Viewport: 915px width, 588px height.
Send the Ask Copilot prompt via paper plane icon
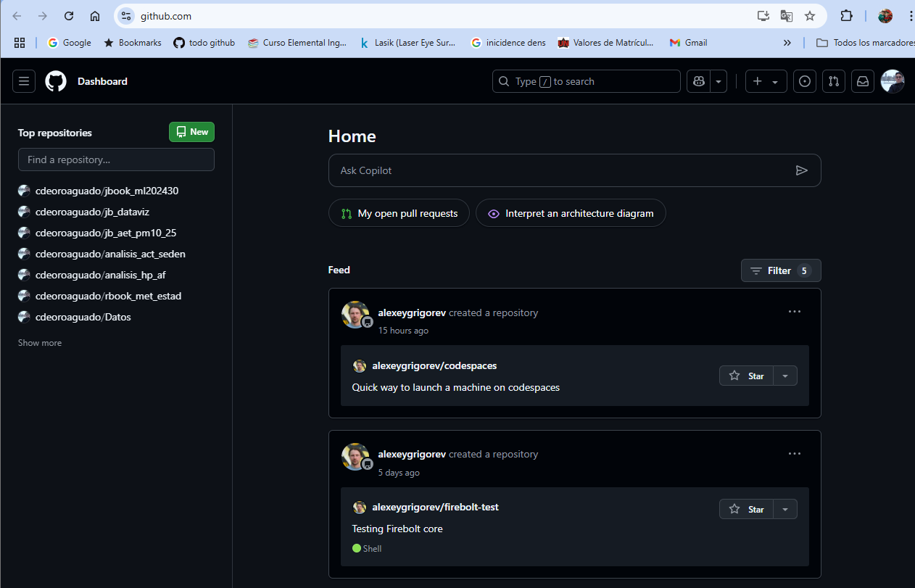click(802, 170)
